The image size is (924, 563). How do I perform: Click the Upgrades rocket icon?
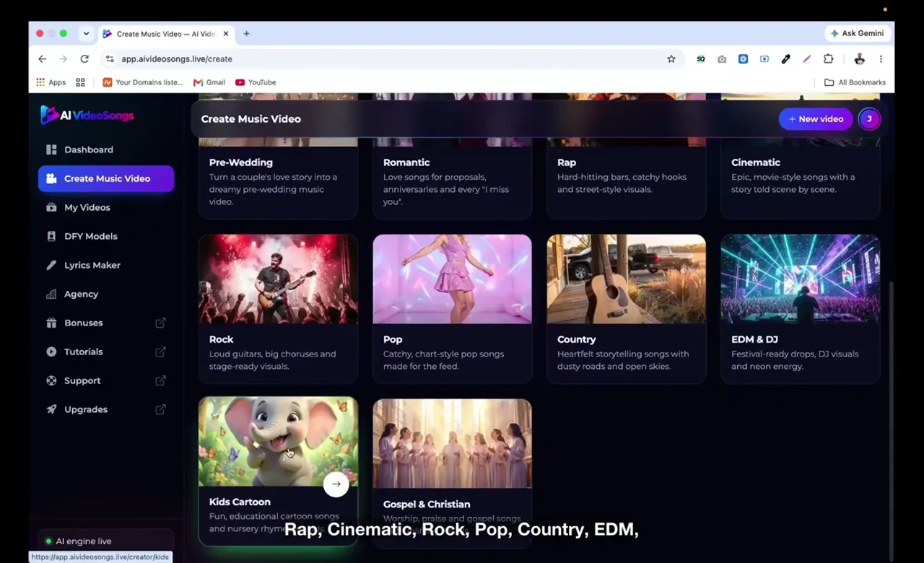coord(51,409)
